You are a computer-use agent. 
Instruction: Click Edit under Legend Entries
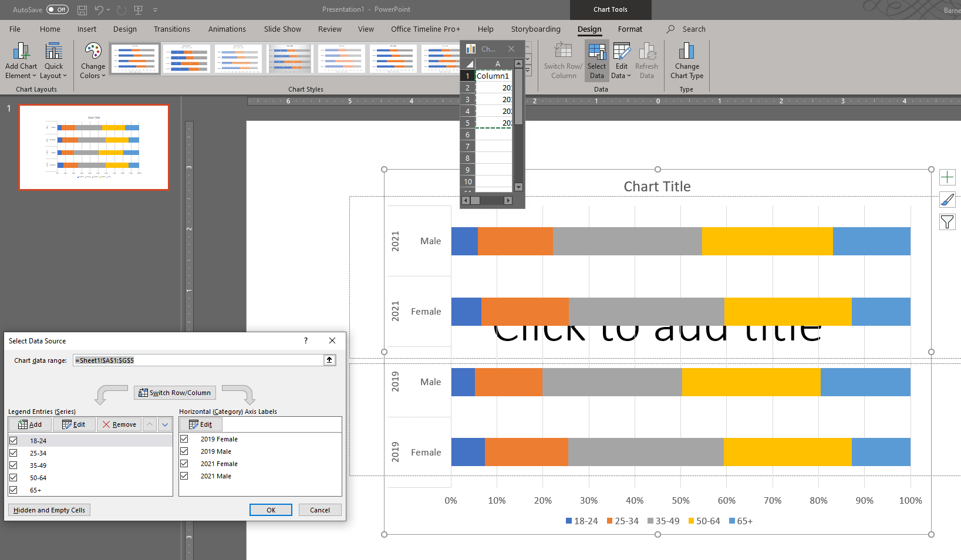pyautogui.click(x=74, y=424)
